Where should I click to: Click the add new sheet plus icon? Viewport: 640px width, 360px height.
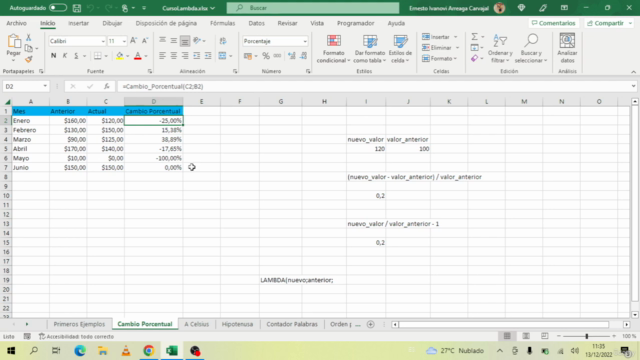coord(370,324)
